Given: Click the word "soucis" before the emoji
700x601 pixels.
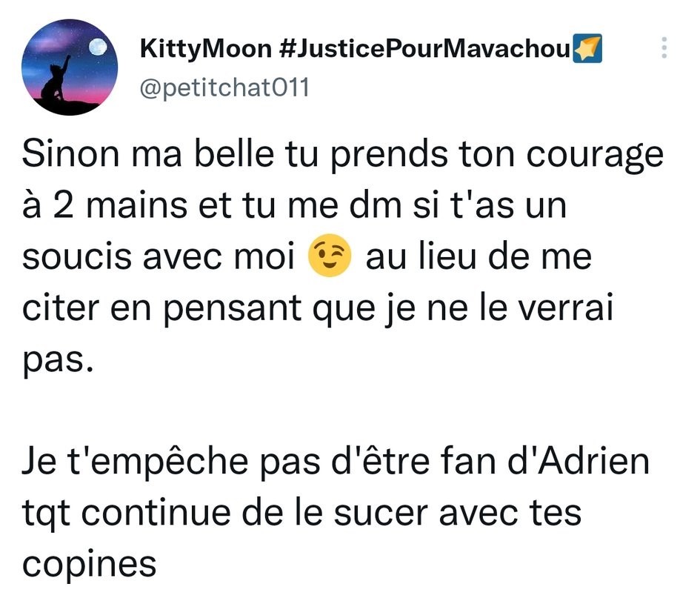Looking at the screenshot, I should pyautogui.click(x=77, y=256).
